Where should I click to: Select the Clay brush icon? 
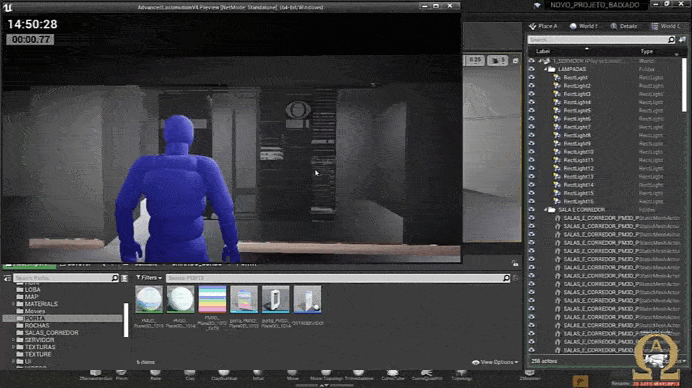pos(190,375)
